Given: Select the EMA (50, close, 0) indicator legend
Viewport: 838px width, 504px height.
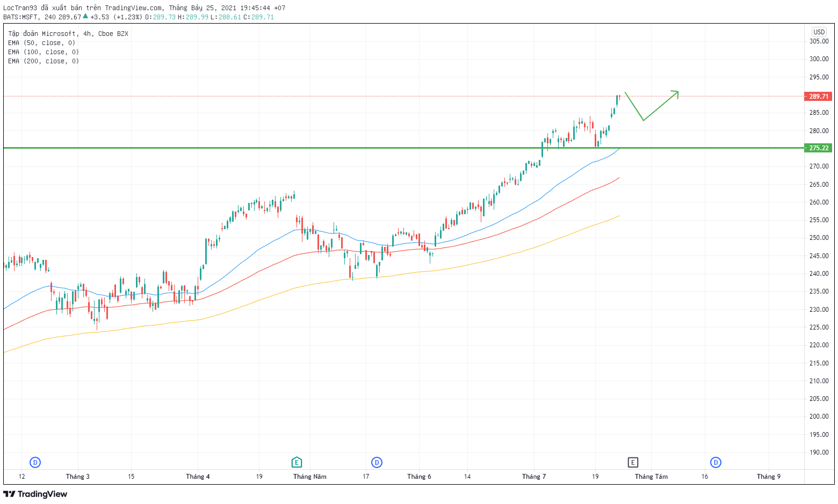Looking at the screenshot, I should coord(42,43).
